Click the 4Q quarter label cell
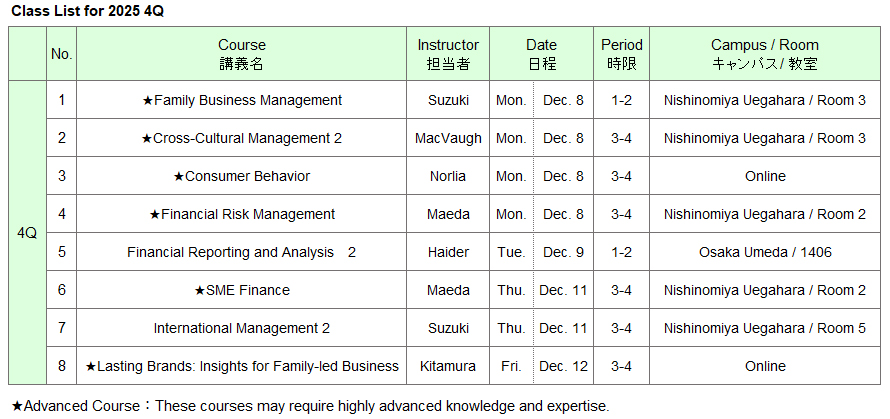 tap(27, 233)
